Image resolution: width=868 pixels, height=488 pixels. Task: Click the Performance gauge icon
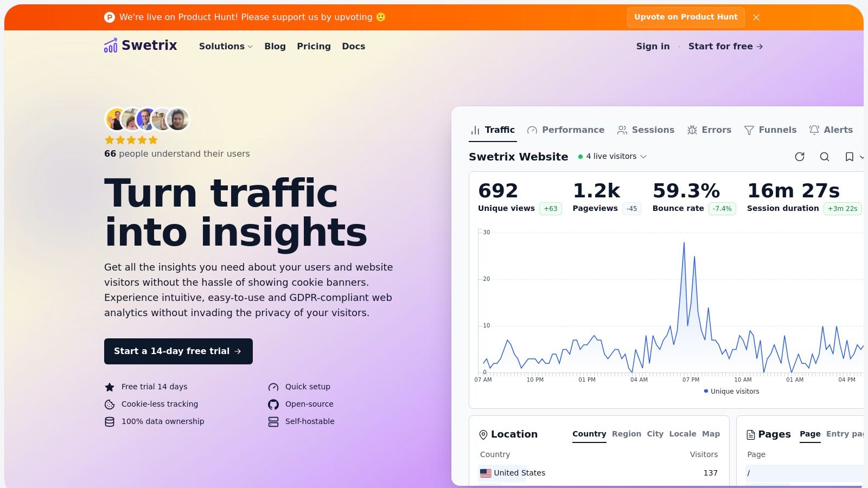(x=532, y=130)
